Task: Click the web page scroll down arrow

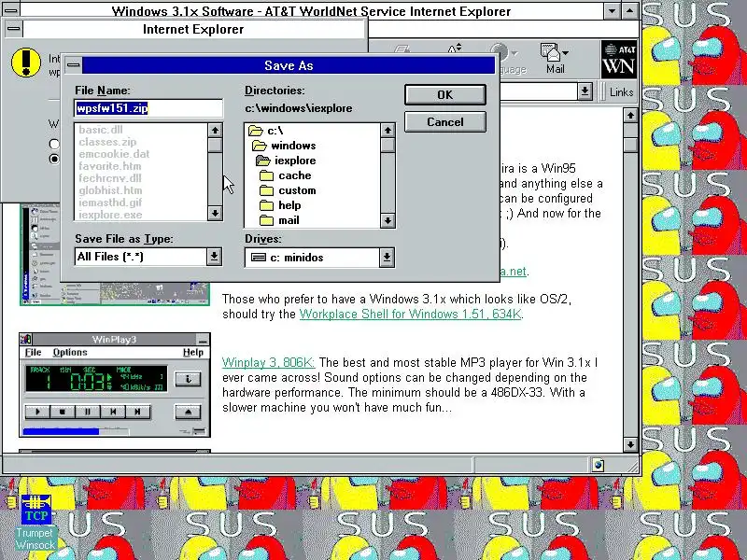Action: [630, 444]
